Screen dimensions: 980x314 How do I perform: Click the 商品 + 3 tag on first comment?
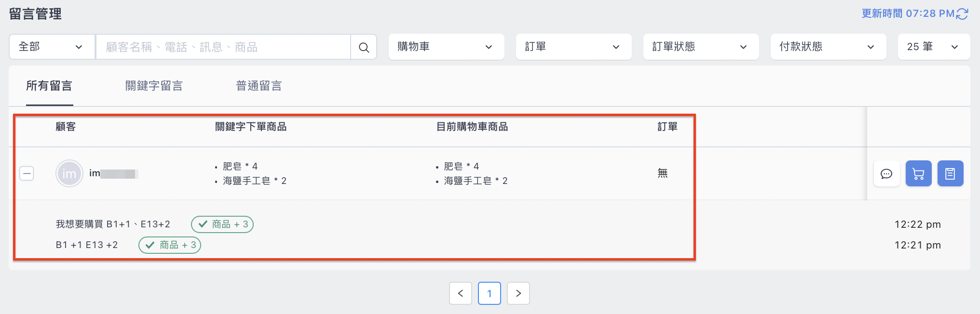coord(222,224)
